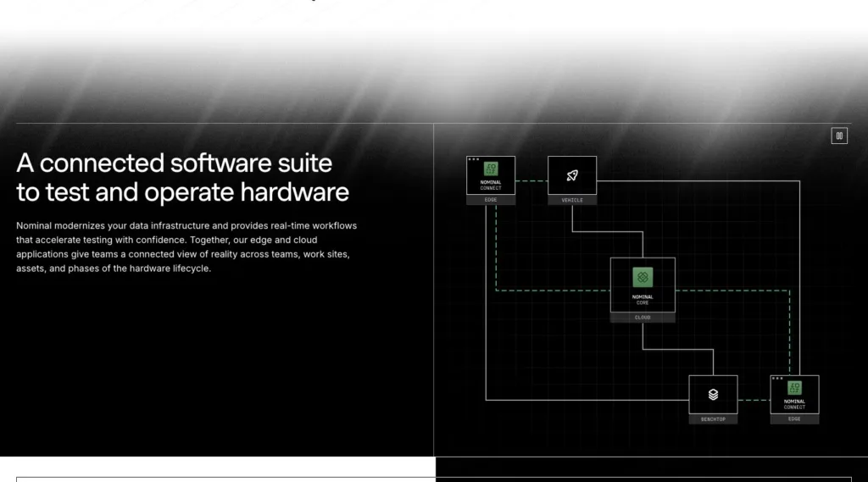Click 'Nominal Connect' text in top-left node
This screenshot has height=482, width=868.
pyautogui.click(x=491, y=185)
